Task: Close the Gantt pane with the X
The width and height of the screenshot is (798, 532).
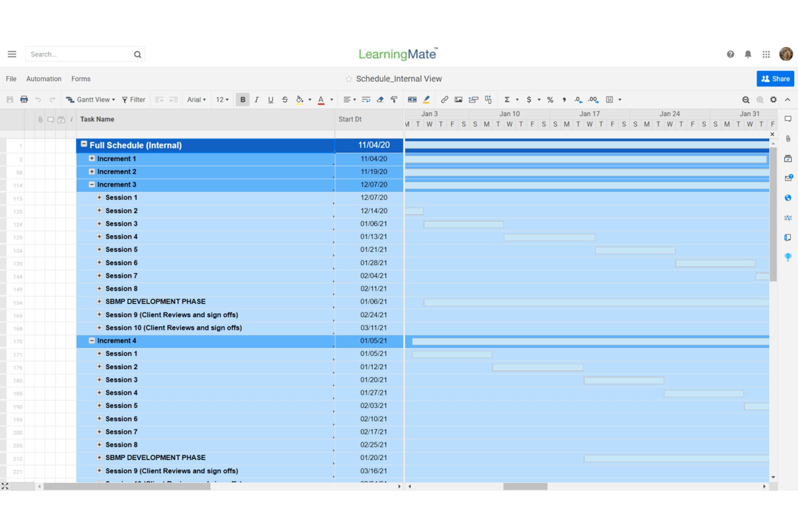Action: point(772,134)
